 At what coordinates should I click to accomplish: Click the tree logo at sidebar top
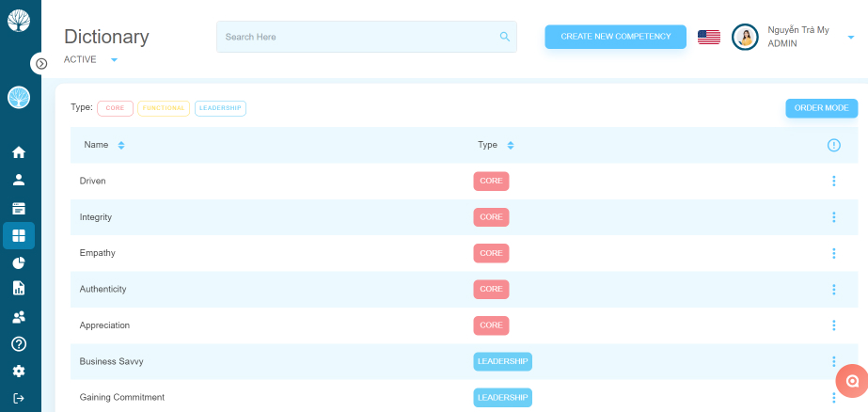point(19,21)
